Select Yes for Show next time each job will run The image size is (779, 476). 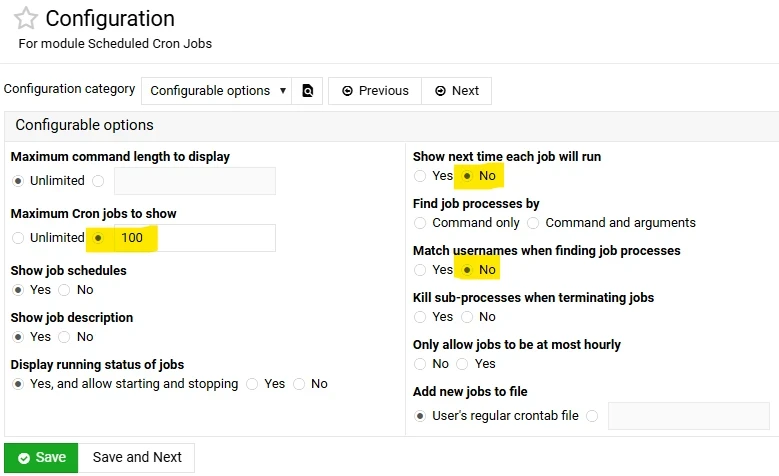coord(420,176)
